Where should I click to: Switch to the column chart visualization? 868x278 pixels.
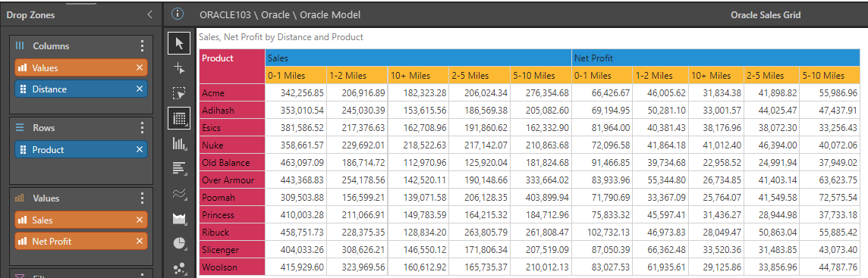tap(179, 144)
